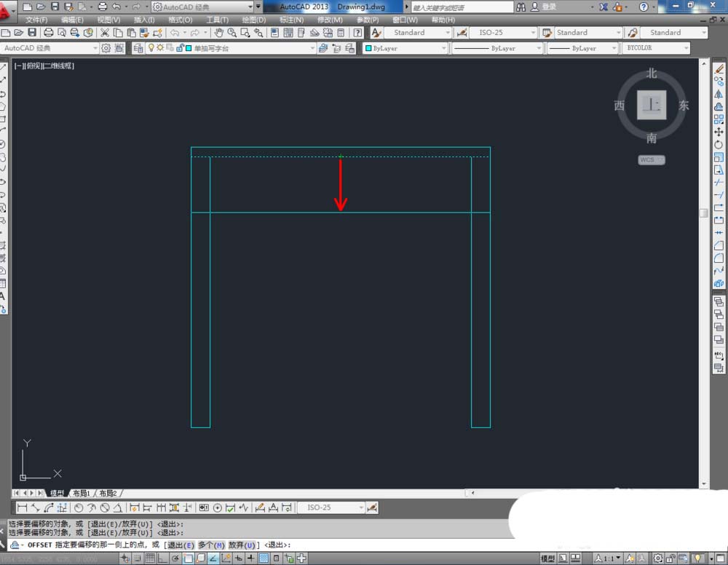Open the 视图(V) menu
This screenshot has height=565, width=728.
point(108,20)
